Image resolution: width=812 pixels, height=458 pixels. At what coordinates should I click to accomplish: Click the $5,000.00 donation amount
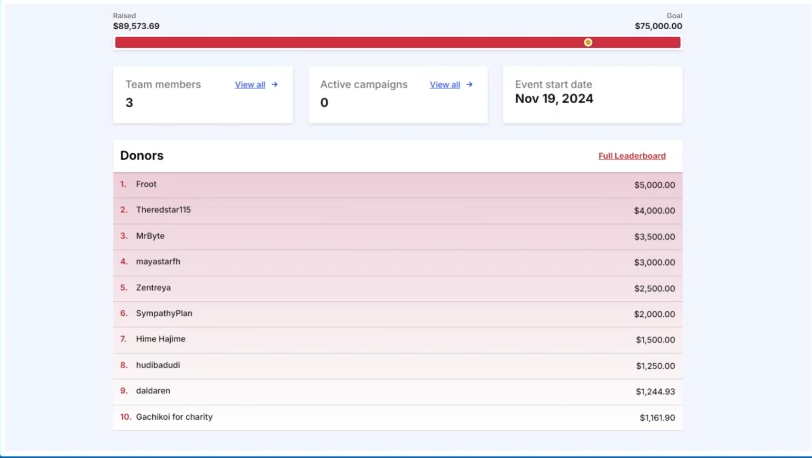(655, 185)
